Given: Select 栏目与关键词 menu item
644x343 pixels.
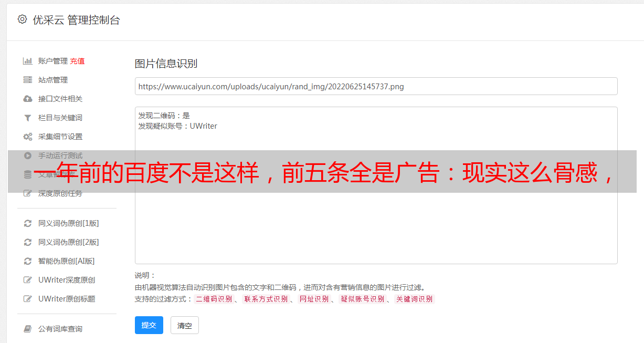Looking at the screenshot, I should [60, 118].
